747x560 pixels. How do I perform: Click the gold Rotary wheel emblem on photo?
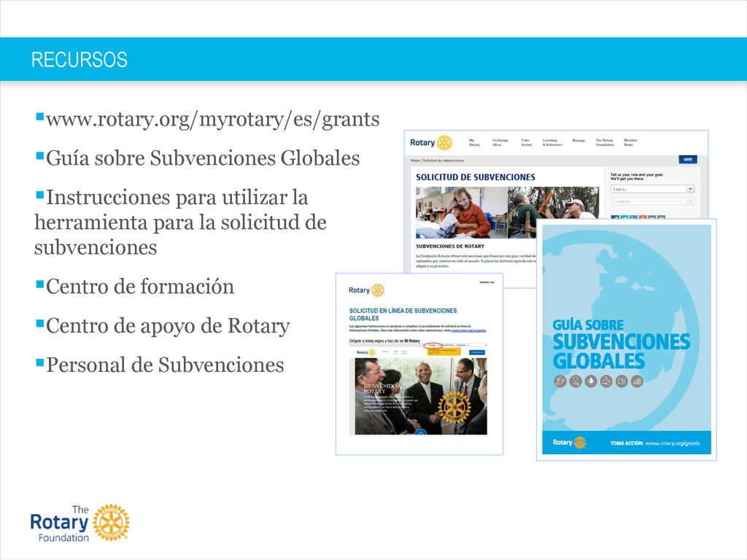point(454,408)
